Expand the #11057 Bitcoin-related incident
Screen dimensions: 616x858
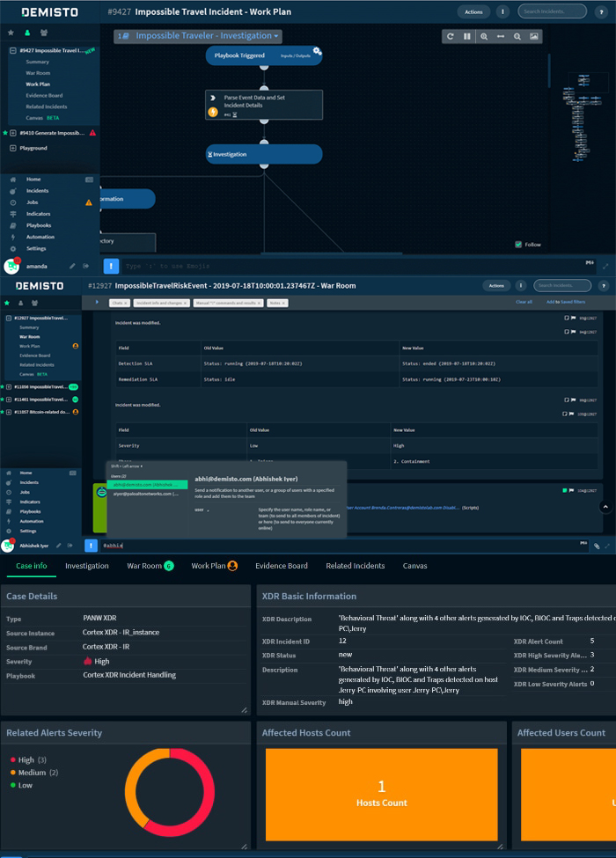(9, 412)
